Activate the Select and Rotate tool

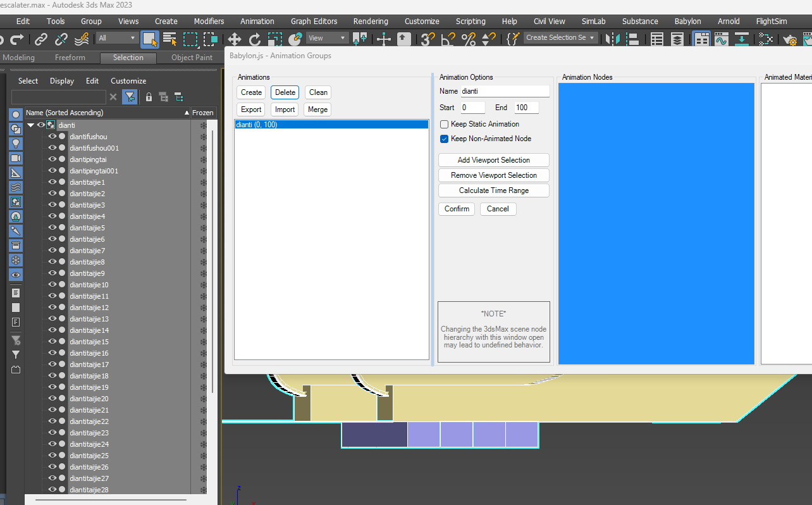(x=255, y=39)
